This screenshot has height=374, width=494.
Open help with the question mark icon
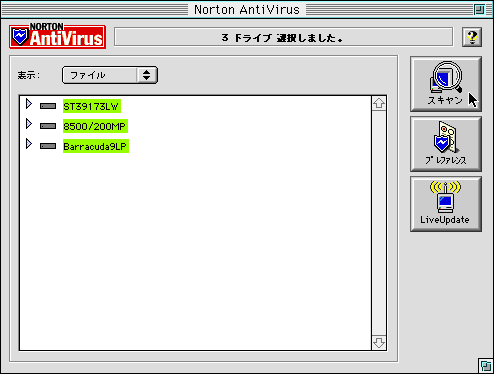pyautogui.click(x=472, y=37)
